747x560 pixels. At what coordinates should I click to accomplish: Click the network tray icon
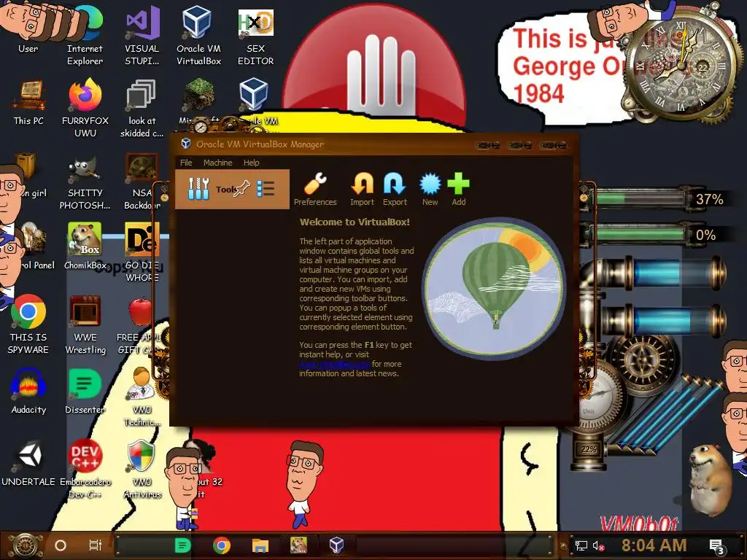coord(581,545)
